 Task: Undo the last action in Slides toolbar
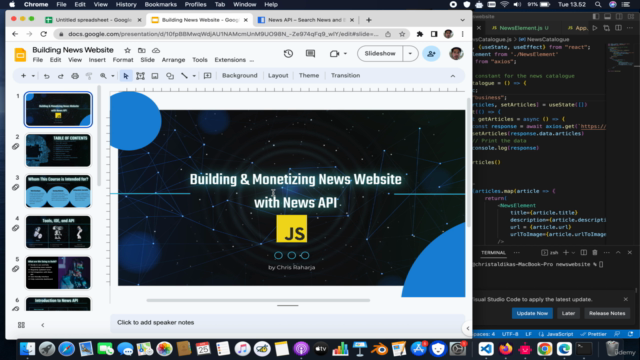tap(47, 76)
